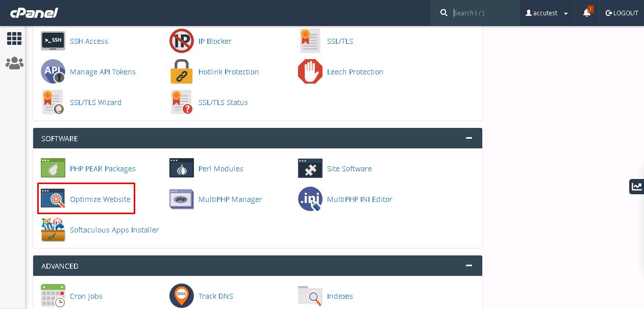This screenshot has width=644, height=309.
Task: Open the Site Software link
Action: pyautogui.click(x=350, y=169)
